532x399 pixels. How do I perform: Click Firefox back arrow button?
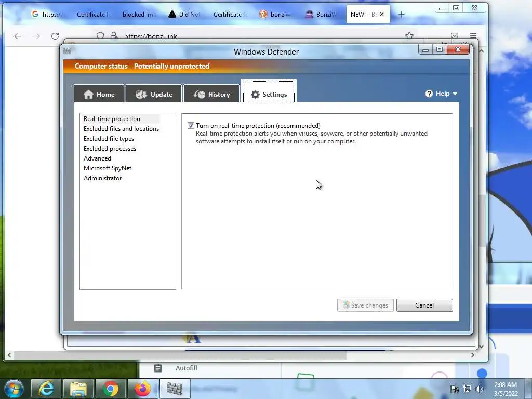(x=18, y=36)
